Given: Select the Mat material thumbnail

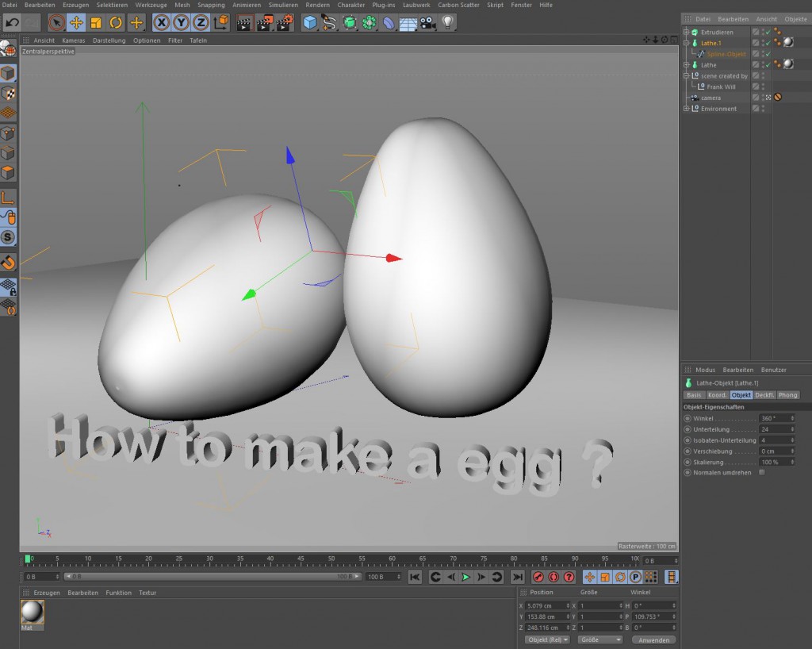Looking at the screenshot, I should tap(32, 613).
